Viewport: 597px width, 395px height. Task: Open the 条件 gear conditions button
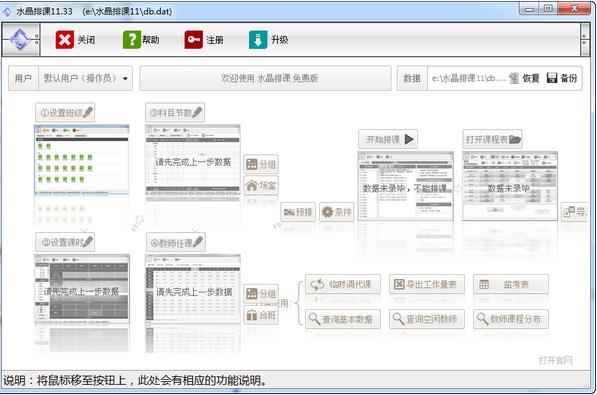click(337, 212)
